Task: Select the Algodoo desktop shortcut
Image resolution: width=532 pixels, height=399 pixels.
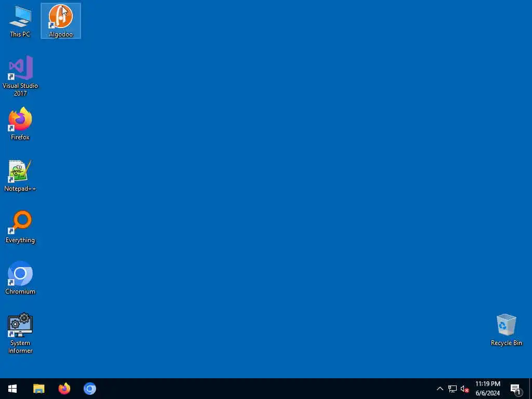Action: click(x=61, y=21)
